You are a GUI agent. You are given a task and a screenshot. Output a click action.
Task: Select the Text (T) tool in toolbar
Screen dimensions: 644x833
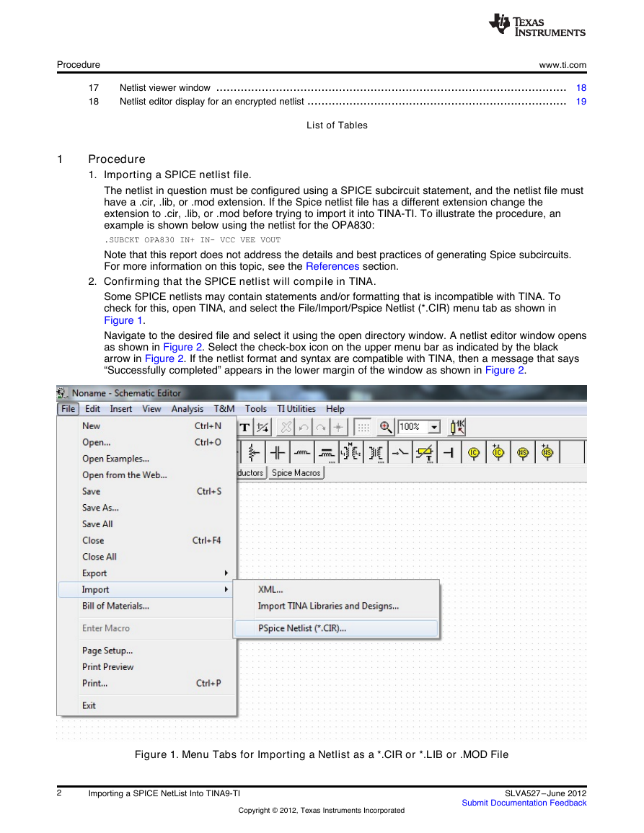[245, 427]
